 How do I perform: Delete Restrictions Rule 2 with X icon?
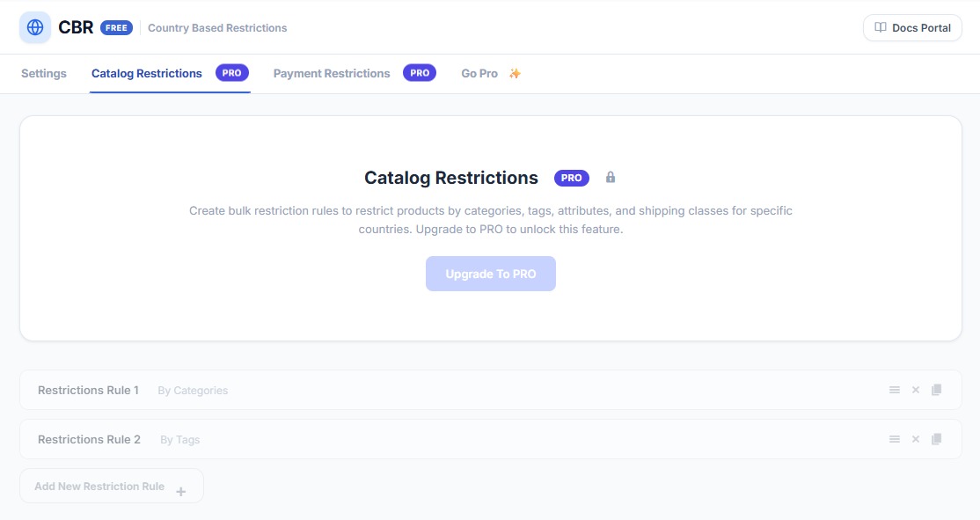(916, 439)
